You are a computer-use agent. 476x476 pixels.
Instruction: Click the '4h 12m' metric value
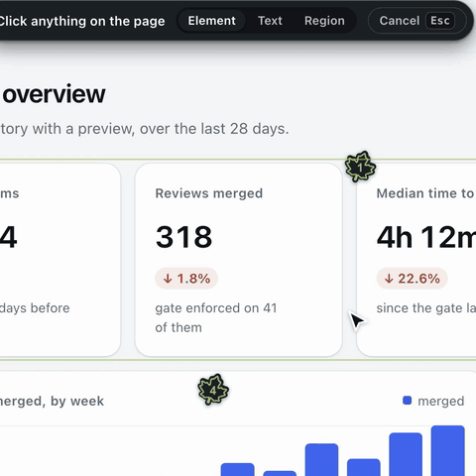pos(426,237)
